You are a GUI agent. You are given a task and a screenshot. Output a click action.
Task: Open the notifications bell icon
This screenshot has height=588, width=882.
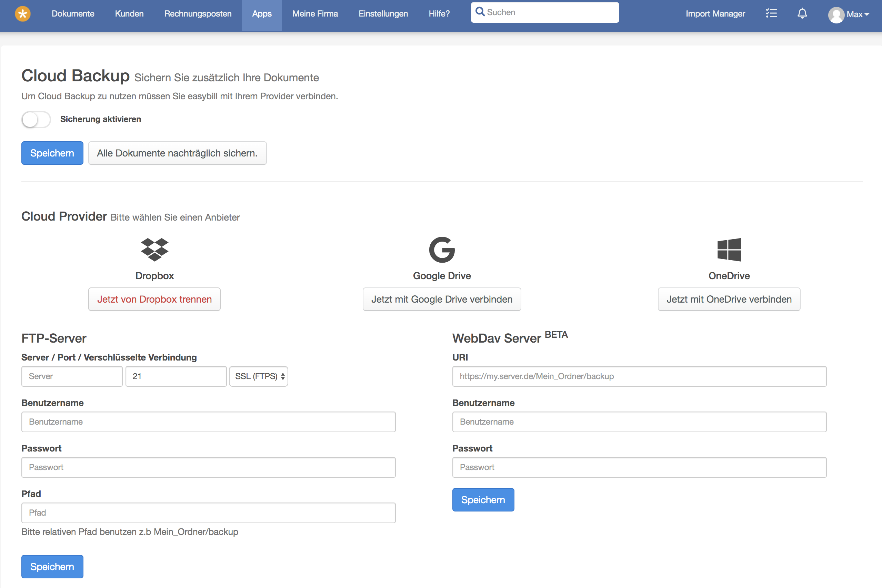tap(802, 13)
